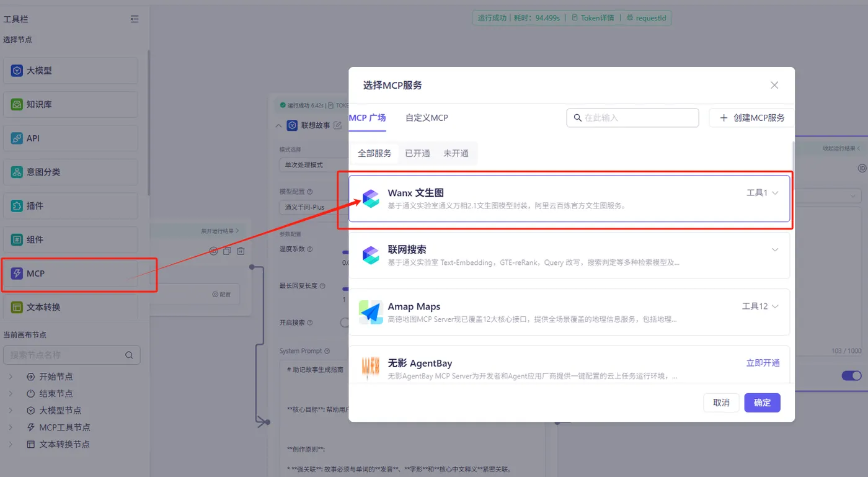Click the 创建MCP服务 button

(751, 118)
